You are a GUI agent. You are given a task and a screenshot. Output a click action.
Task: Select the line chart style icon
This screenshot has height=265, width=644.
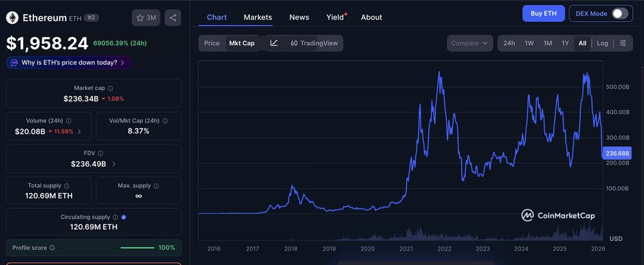click(274, 43)
